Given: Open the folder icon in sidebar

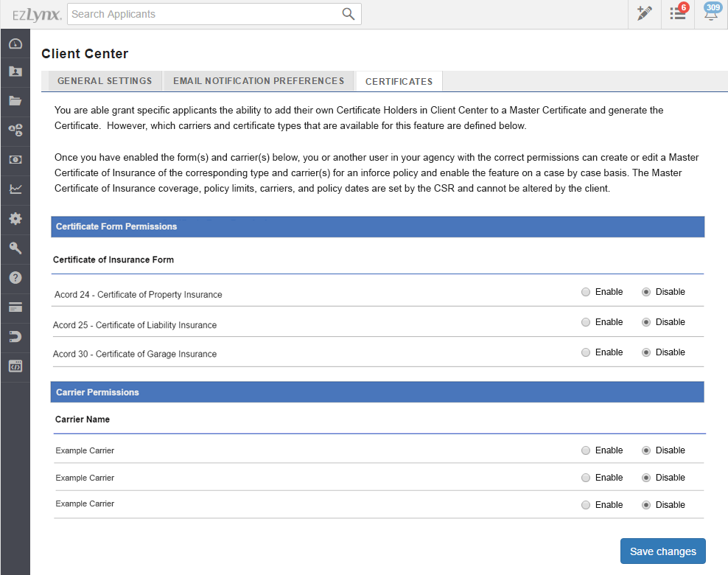Looking at the screenshot, I should click(15, 101).
